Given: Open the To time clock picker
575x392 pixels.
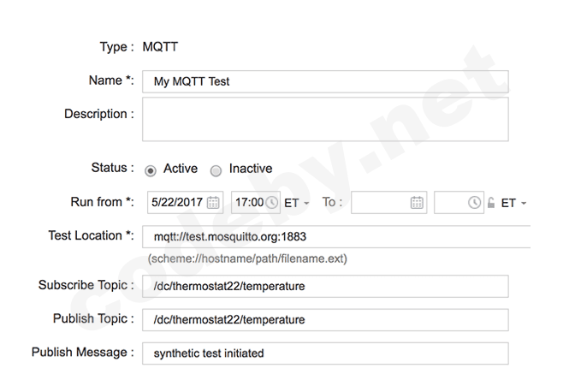Looking at the screenshot, I should (475, 203).
